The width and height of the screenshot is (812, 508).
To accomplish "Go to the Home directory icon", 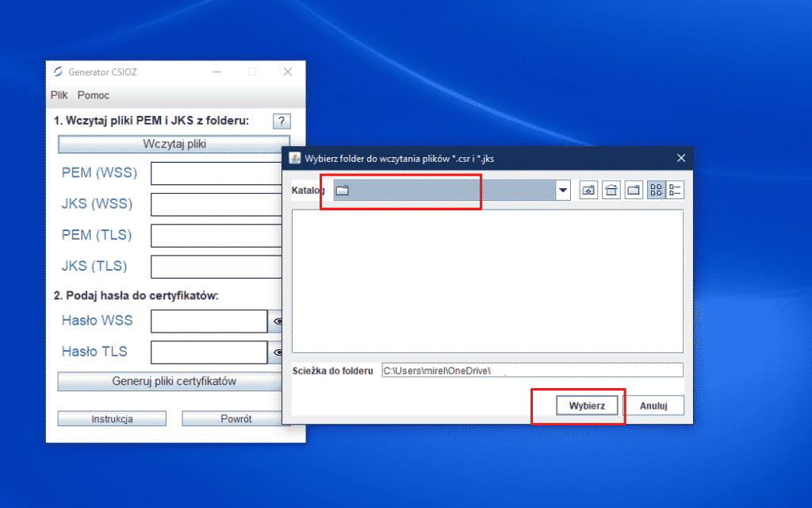I will pyautogui.click(x=611, y=190).
